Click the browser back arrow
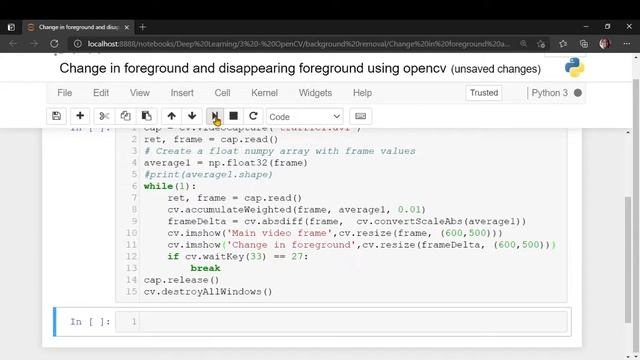 pyautogui.click(x=13, y=44)
